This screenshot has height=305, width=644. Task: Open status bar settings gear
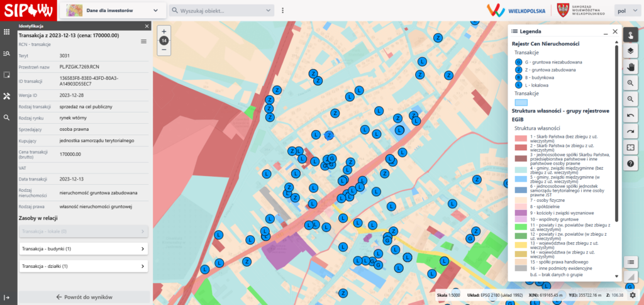pos(633,295)
